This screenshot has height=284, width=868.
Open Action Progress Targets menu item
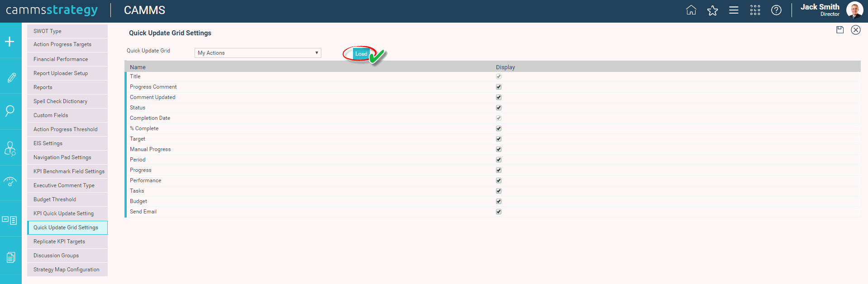tap(67, 45)
